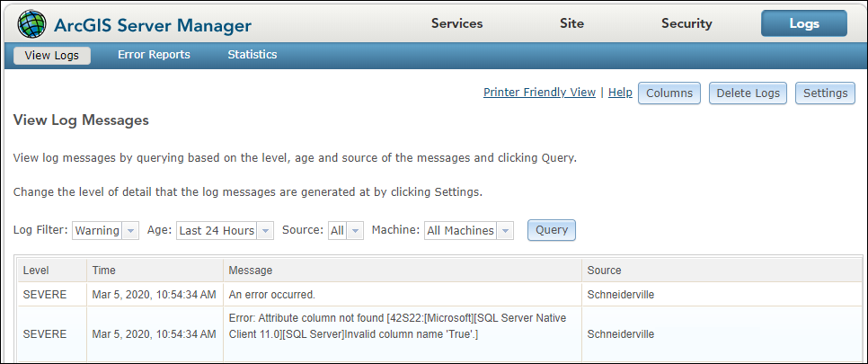The height and width of the screenshot is (364, 868).
Task: Expand the Machine dropdown for All Machines
Action: pyautogui.click(x=505, y=230)
